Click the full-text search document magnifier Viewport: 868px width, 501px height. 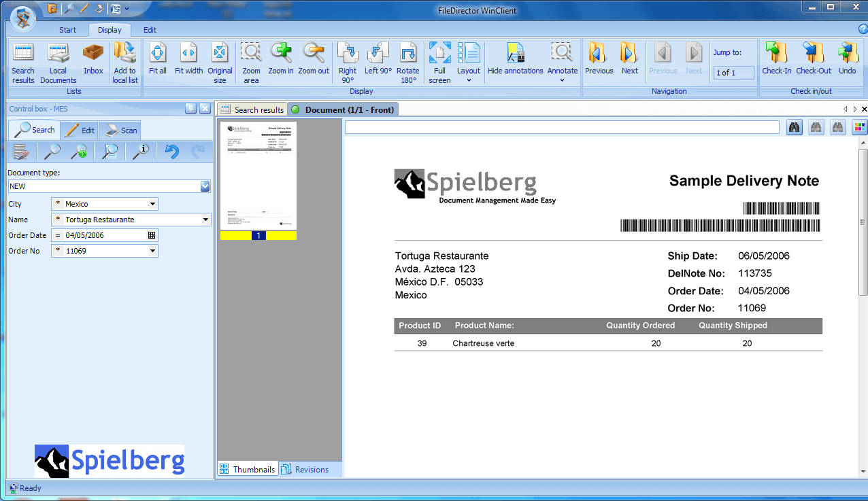coord(110,152)
